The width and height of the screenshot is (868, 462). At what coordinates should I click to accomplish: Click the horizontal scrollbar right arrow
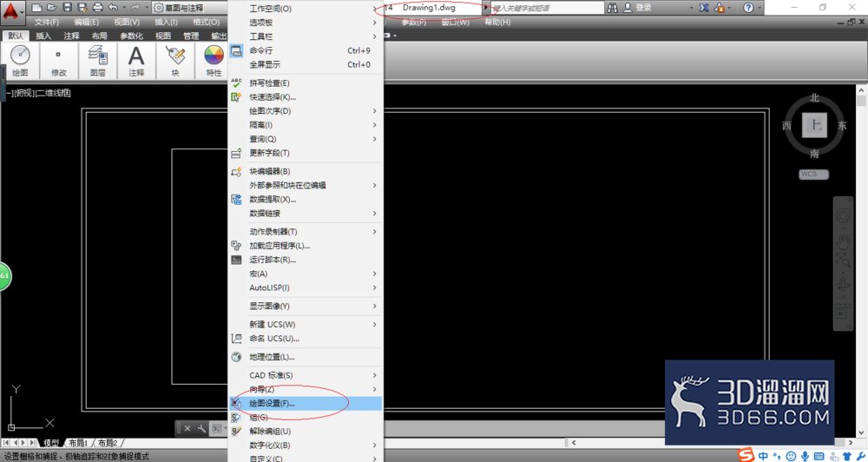tap(852, 443)
